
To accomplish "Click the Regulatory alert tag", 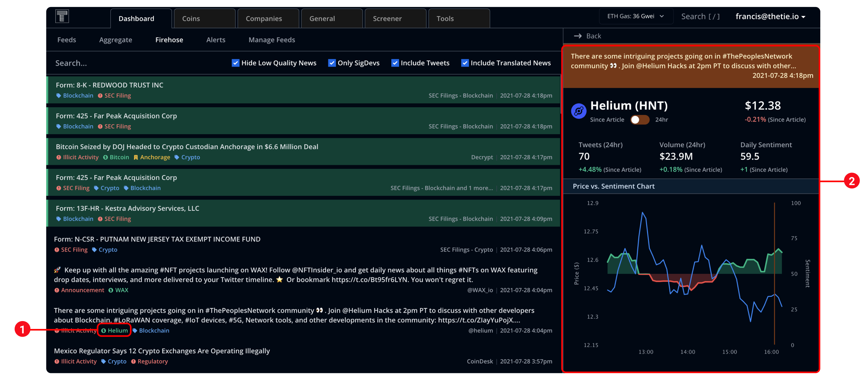I will point(149,361).
